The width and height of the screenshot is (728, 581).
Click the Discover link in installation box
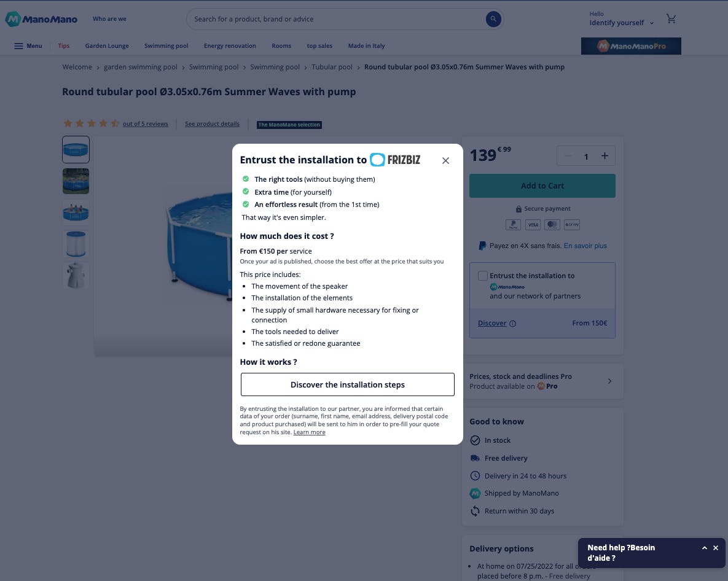(492, 323)
